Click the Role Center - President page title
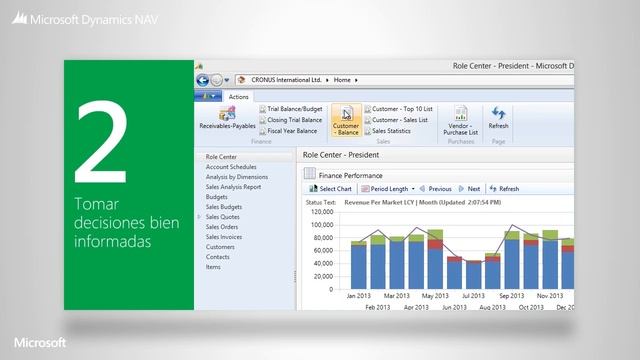The image size is (640, 360). tap(341, 155)
